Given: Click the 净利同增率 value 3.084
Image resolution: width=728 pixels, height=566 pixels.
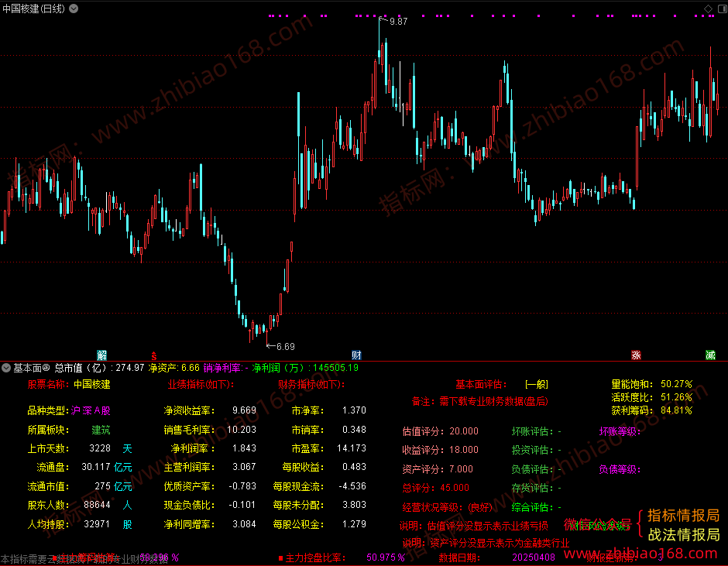Looking at the screenshot, I should [244, 523].
